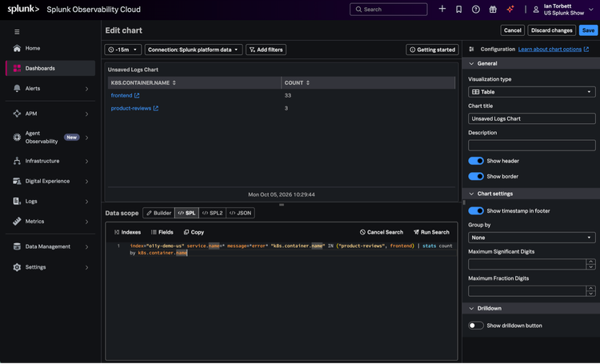Save the chart
Screen dimensions: 600x364
coord(588,30)
